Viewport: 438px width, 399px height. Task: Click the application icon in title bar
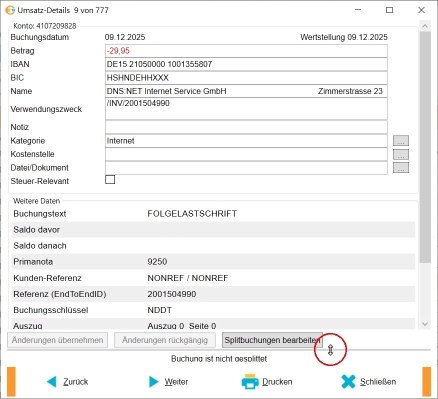click(x=10, y=10)
